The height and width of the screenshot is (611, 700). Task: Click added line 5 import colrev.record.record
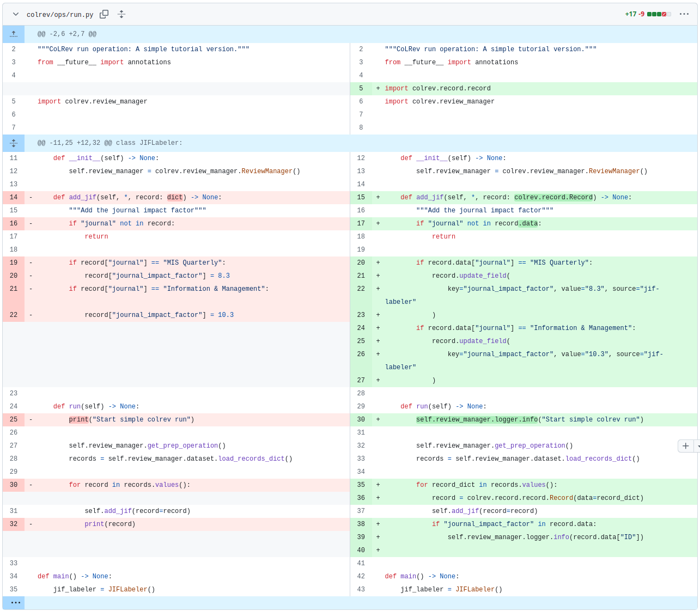[437, 89]
